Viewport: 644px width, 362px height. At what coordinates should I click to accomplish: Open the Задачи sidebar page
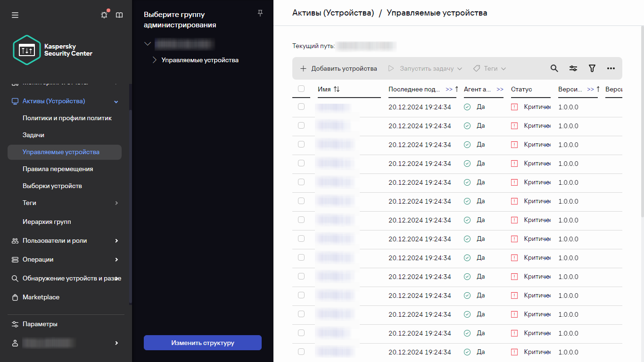pyautogui.click(x=33, y=135)
